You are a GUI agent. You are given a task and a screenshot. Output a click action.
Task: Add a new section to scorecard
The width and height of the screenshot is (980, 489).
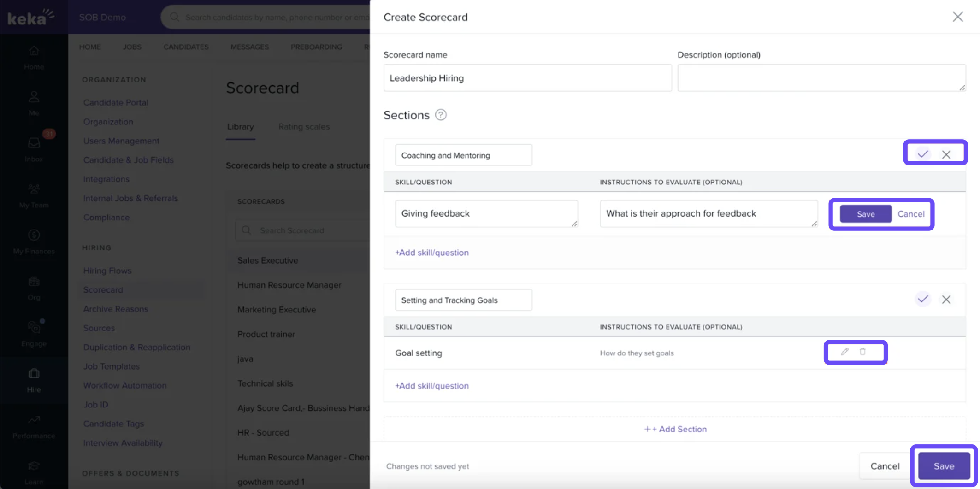pyautogui.click(x=675, y=429)
